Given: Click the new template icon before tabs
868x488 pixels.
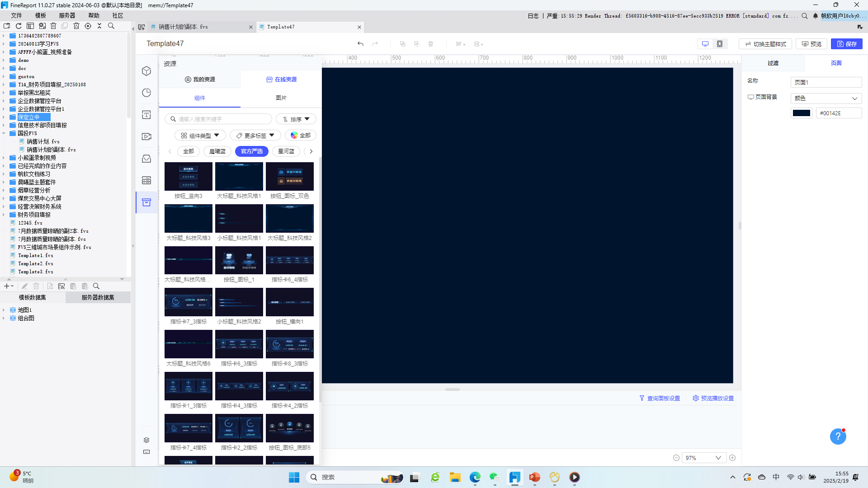Looking at the screenshot, I should [142, 27].
